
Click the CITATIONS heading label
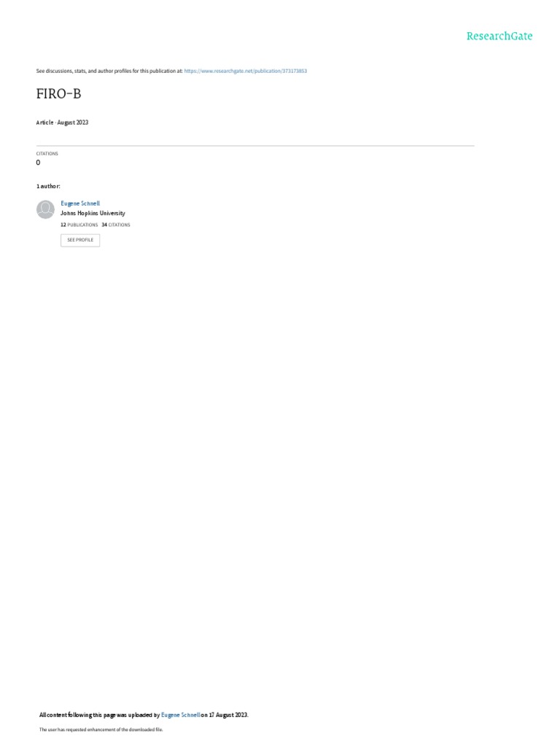click(47, 154)
